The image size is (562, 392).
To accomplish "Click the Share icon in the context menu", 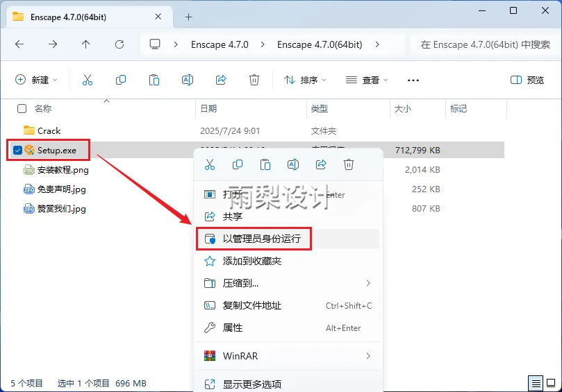I will click(321, 164).
